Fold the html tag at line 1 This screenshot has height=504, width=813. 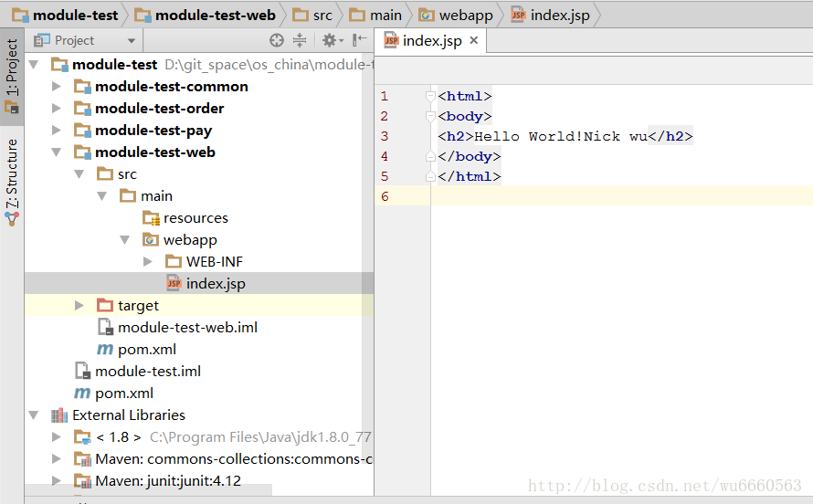click(x=430, y=96)
